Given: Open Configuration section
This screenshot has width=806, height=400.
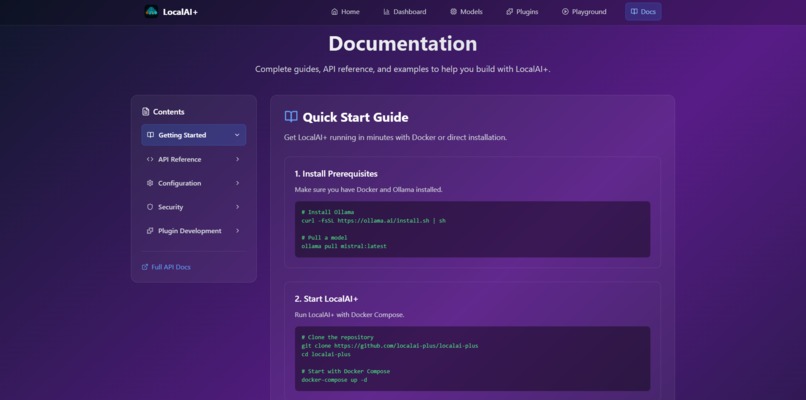Looking at the screenshot, I should coord(194,183).
